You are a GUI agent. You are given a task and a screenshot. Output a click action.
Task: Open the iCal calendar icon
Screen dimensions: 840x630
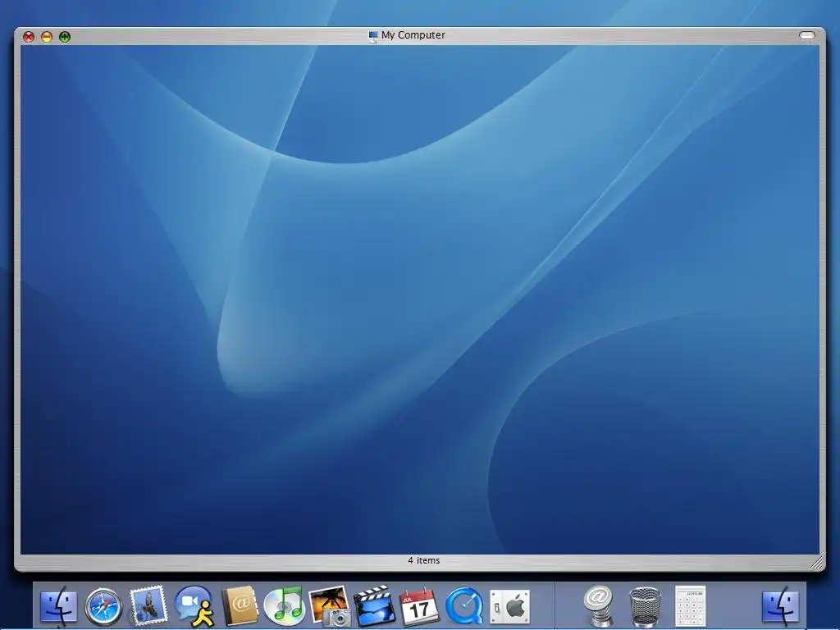click(x=419, y=606)
